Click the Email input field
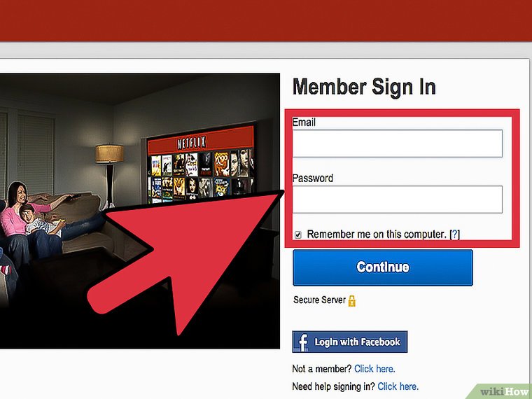This screenshot has height=399, width=532. [398, 143]
